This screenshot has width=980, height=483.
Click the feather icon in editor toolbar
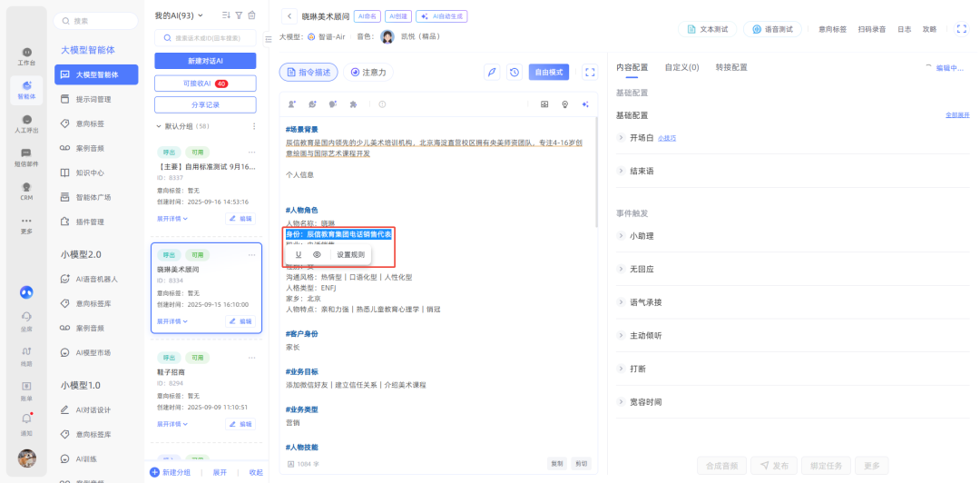point(491,72)
